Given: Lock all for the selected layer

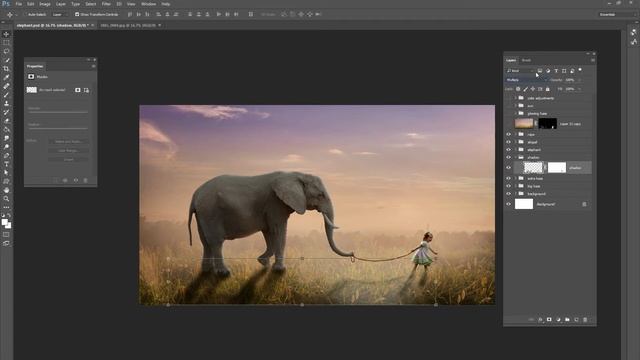Looking at the screenshot, I should [x=548, y=89].
